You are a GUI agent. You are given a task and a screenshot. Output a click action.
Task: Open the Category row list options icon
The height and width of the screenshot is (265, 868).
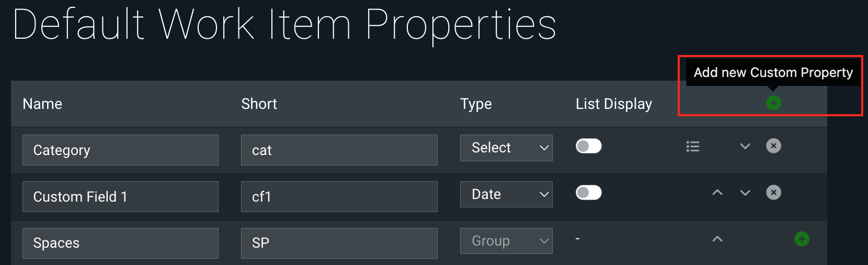click(x=693, y=147)
